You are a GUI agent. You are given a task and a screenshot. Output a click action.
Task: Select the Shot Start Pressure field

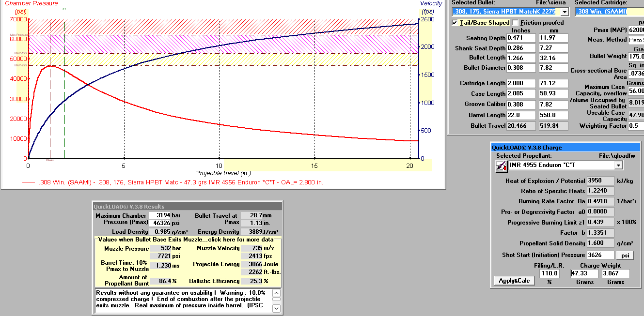click(600, 255)
